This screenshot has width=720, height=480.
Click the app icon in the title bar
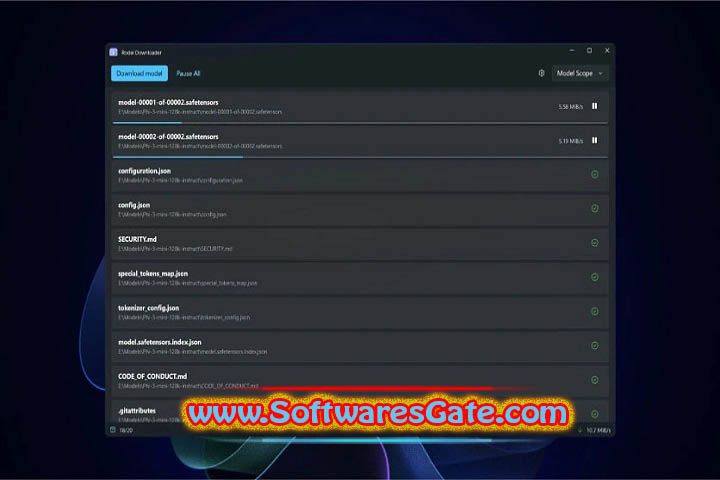tap(113, 52)
